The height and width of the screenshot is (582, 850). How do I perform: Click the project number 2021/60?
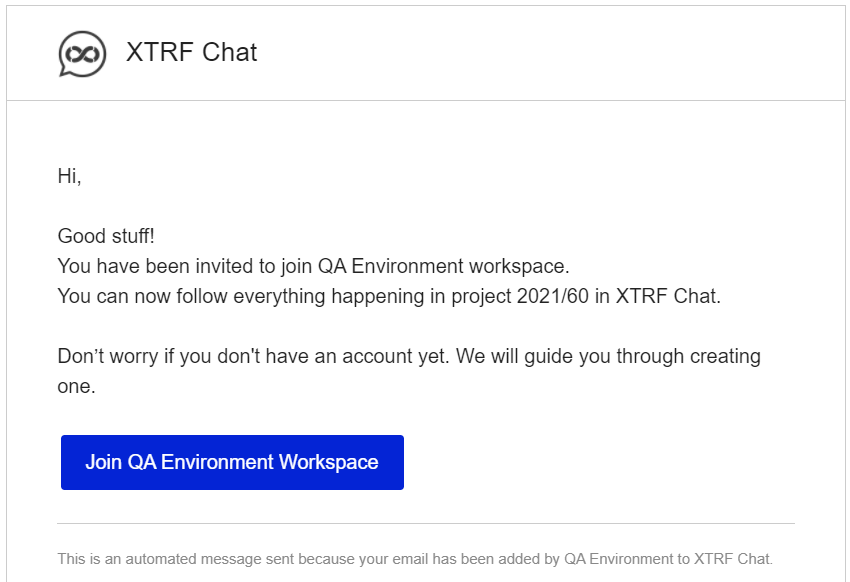point(552,296)
